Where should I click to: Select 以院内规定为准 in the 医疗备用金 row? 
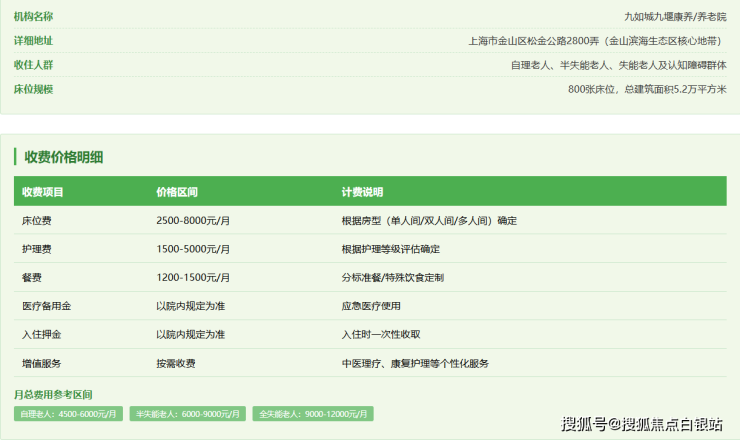coord(191,306)
